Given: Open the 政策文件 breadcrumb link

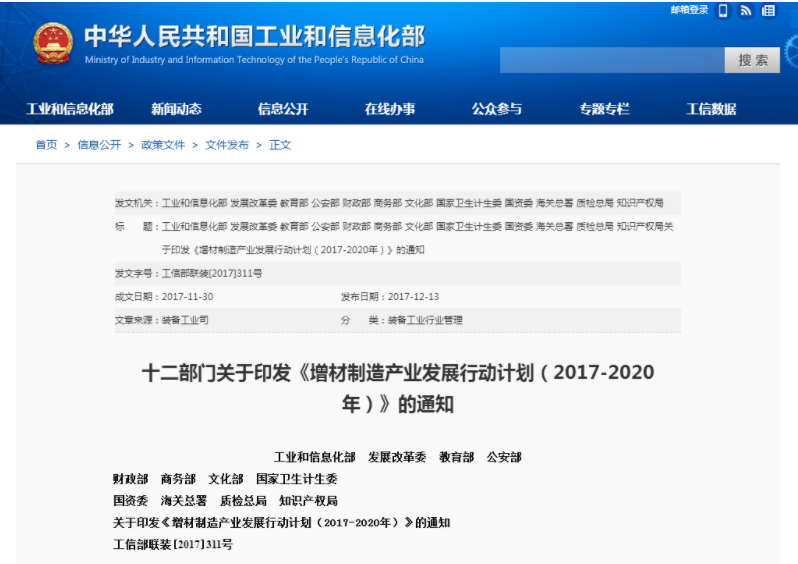Looking at the screenshot, I should (x=163, y=145).
